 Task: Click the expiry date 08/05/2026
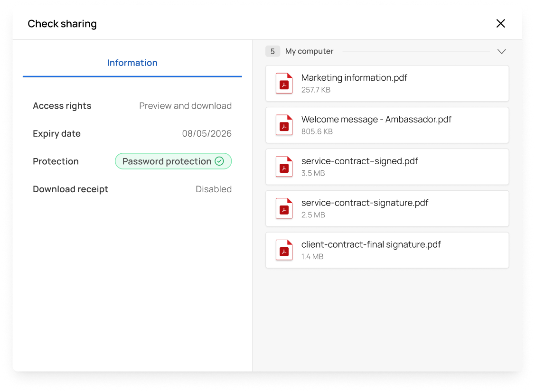click(x=207, y=133)
